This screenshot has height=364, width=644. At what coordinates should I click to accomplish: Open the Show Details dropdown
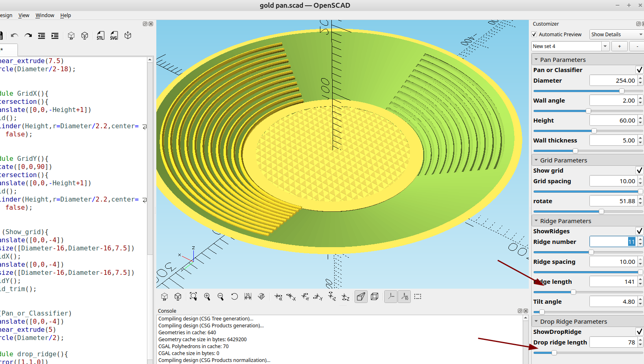pos(616,35)
